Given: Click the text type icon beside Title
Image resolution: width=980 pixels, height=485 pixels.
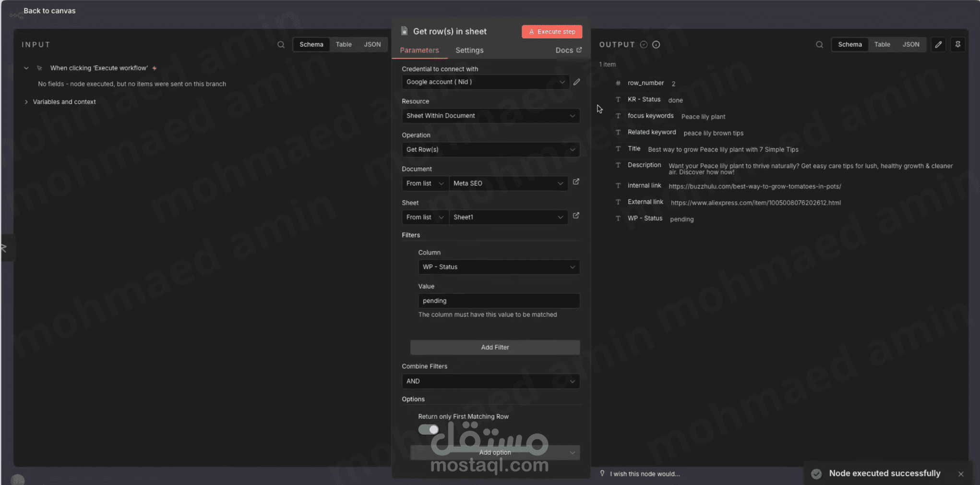Looking at the screenshot, I should [618, 149].
